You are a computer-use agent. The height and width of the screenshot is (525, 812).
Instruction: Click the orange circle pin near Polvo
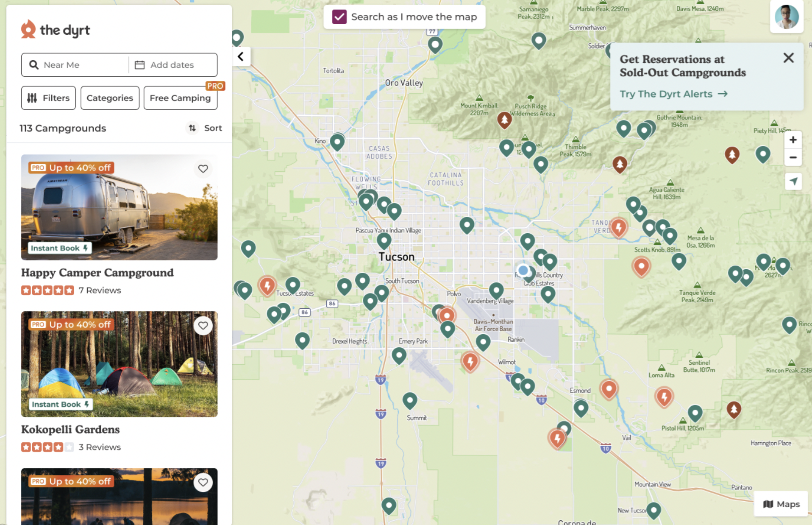[447, 315]
